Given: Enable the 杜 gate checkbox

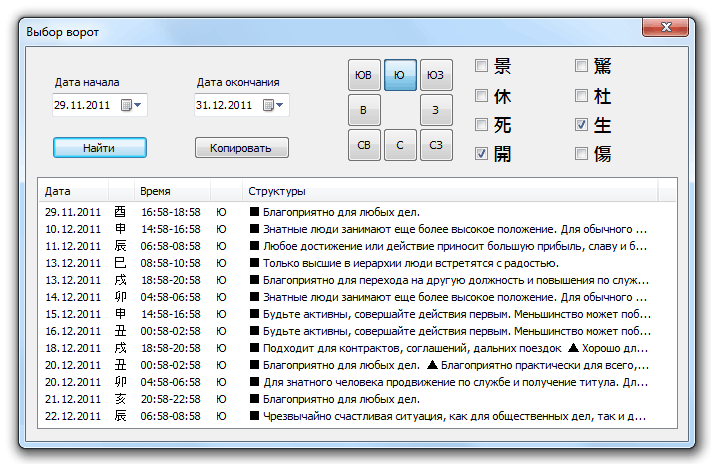Looking at the screenshot, I should (581, 95).
